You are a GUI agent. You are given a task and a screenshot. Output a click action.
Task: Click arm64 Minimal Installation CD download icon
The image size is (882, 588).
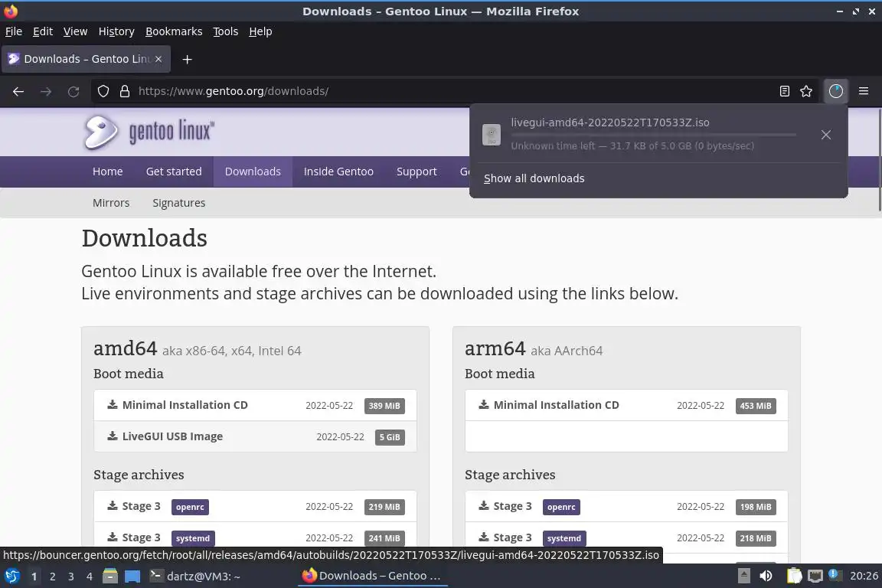pyautogui.click(x=484, y=404)
